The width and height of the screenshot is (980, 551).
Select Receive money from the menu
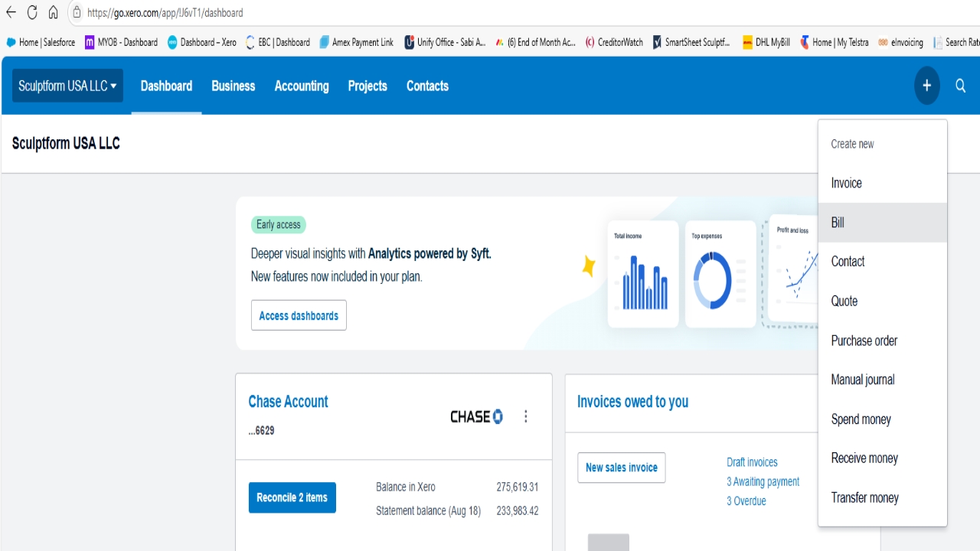coord(883,458)
